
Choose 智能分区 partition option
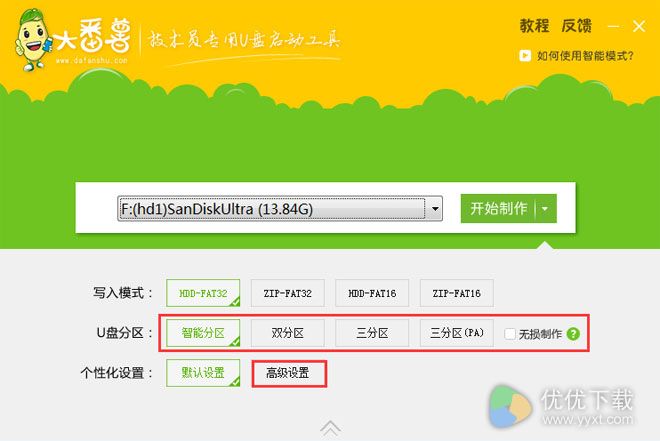tap(203, 333)
